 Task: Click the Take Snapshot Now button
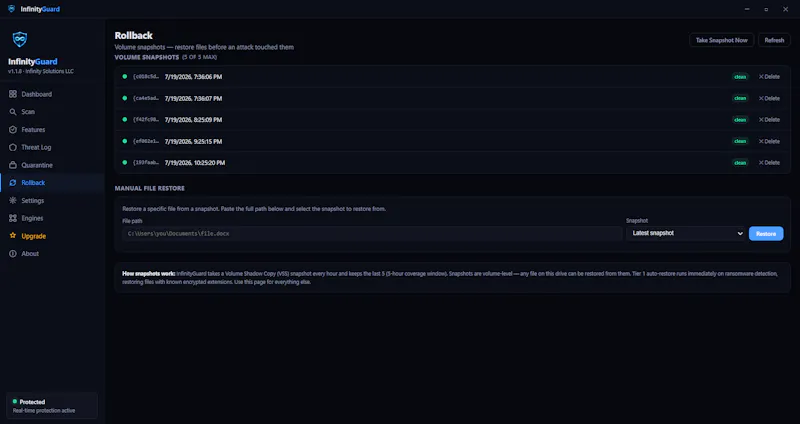721,40
